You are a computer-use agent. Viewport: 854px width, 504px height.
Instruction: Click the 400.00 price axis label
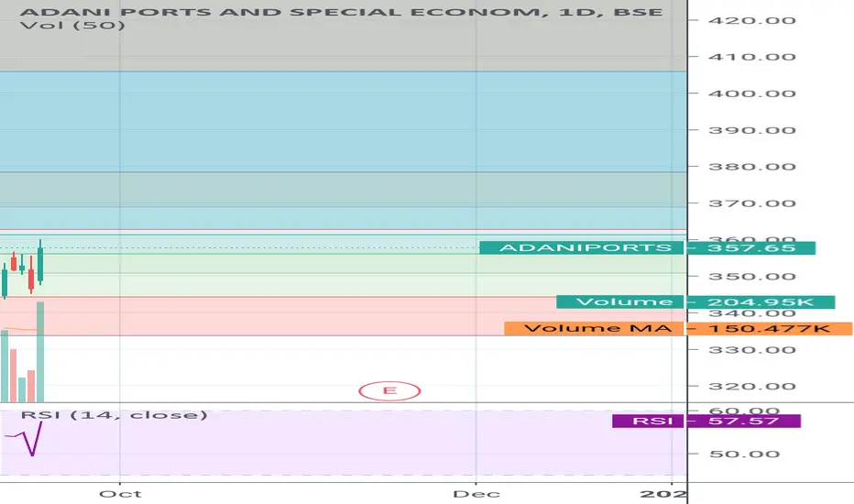[752, 93]
